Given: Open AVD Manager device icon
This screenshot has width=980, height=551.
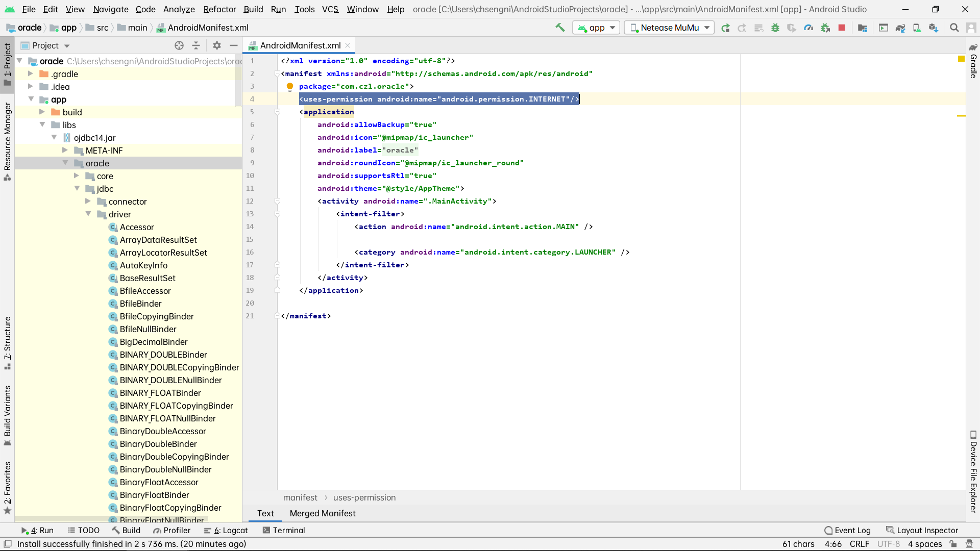Looking at the screenshot, I should [x=917, y=28].
